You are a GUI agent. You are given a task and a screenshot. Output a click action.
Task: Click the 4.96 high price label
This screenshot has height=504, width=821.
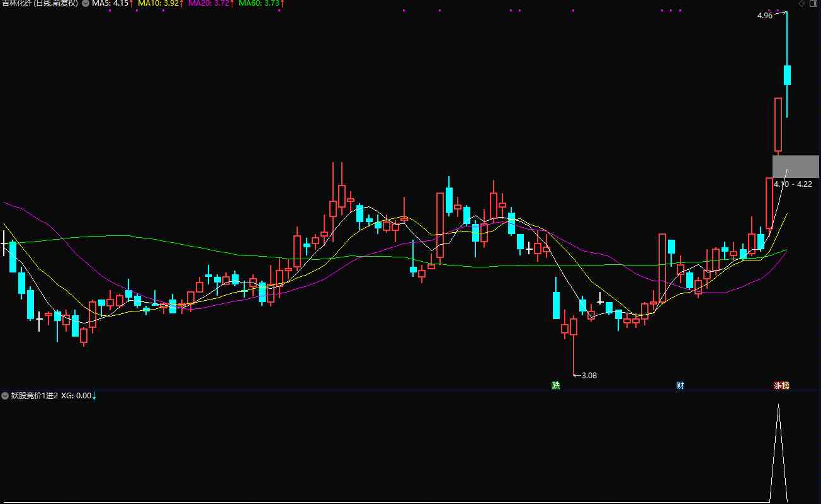coord(764,16)
